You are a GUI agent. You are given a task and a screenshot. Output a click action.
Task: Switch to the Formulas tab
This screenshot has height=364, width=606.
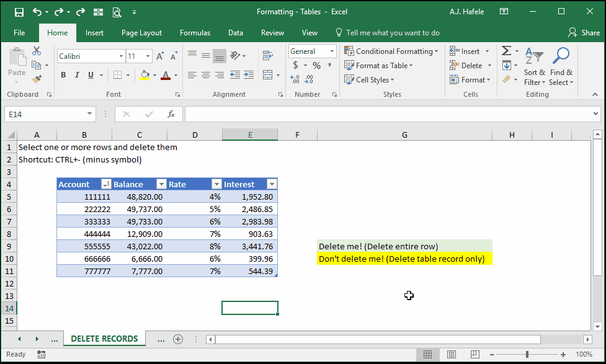(x=195, y=33)
